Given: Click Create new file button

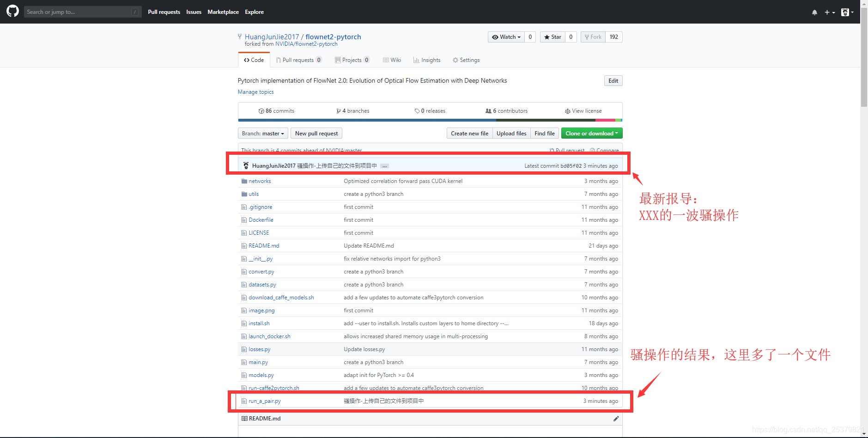Looking at the screenshot, I should 469,134.
